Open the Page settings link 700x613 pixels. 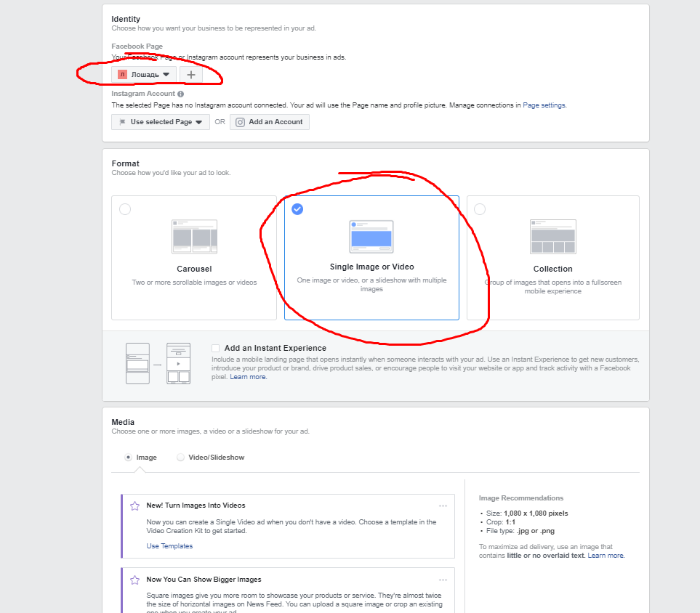[x=544, y=105]
